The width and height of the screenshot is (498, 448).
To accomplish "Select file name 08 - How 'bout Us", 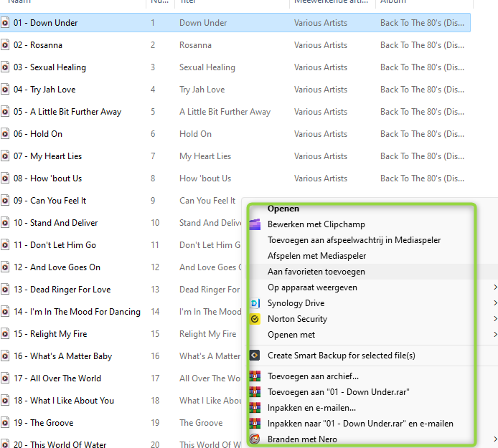I will coord(47,178).
